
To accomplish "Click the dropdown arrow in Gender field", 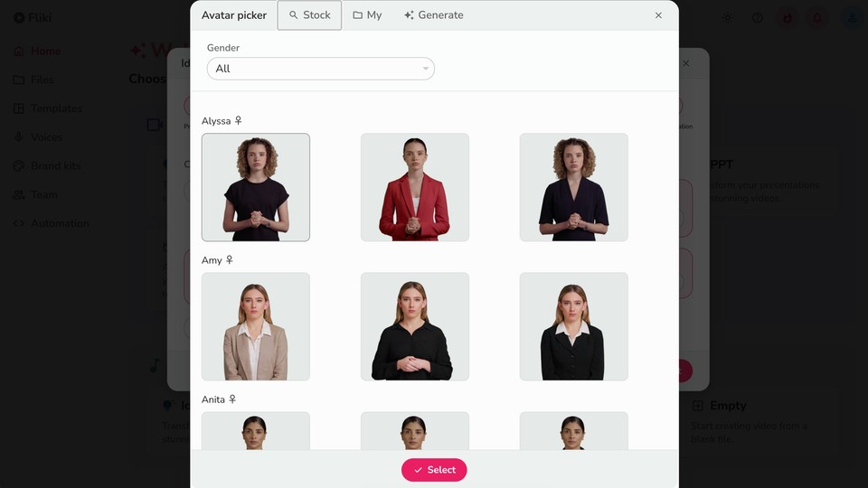I will 425,69.
